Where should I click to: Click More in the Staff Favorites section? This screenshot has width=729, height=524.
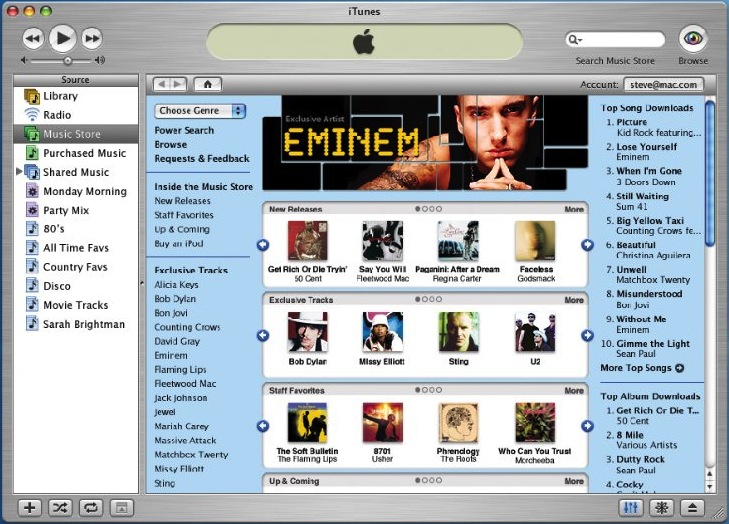point(574,391)
